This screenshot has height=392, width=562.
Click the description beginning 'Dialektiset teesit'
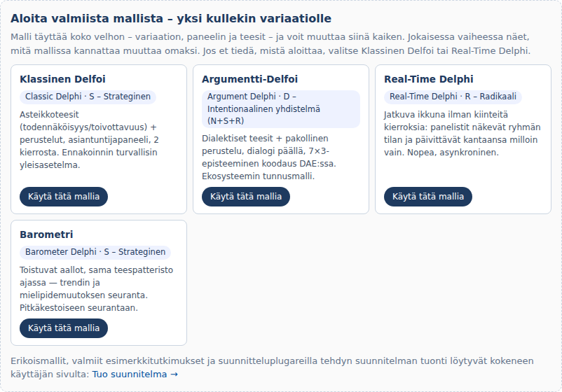tap(269, 157)
